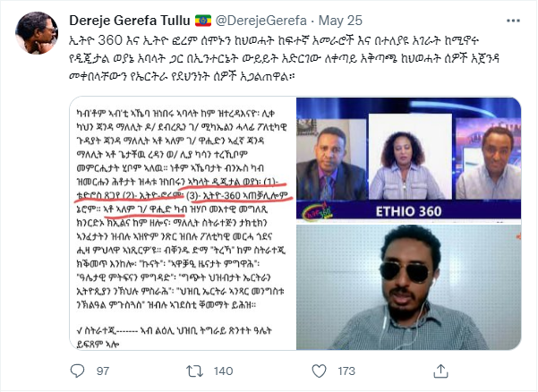Like the tweet with heart icon
This screenshot has height=392, width=538.
(x=319, y=371)
